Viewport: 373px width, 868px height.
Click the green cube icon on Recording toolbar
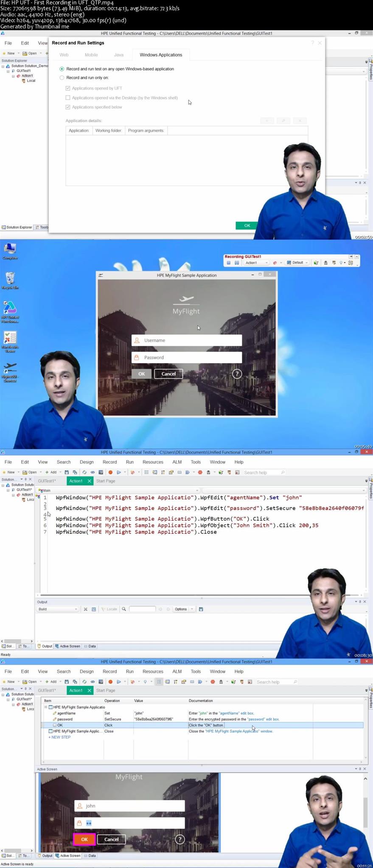[x=316, y=263]
